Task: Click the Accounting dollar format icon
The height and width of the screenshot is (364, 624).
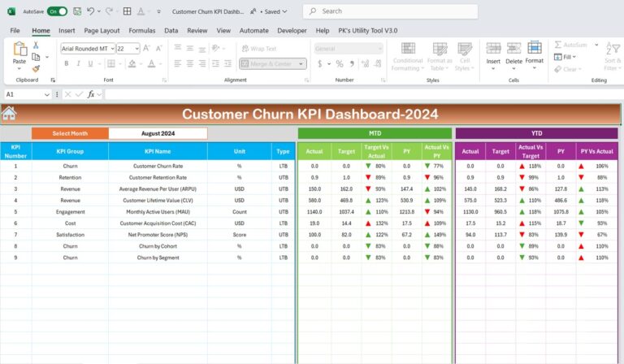Action: click(x=320, y=63)
